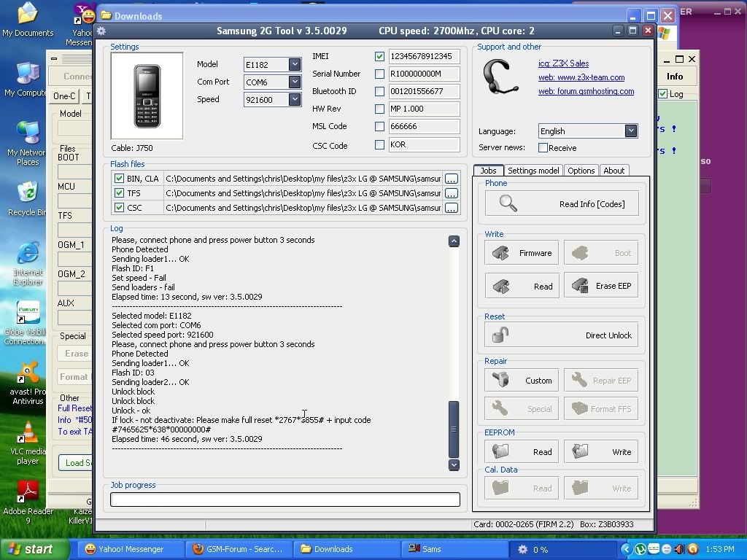Click the Erase EEP icon
Viewport: 747px width, 560px height.
point(581,286)
